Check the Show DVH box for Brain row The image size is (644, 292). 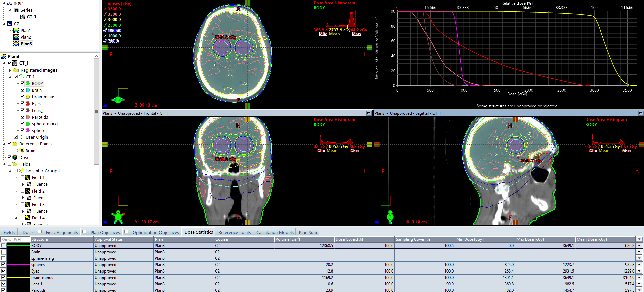click(3, 252)
